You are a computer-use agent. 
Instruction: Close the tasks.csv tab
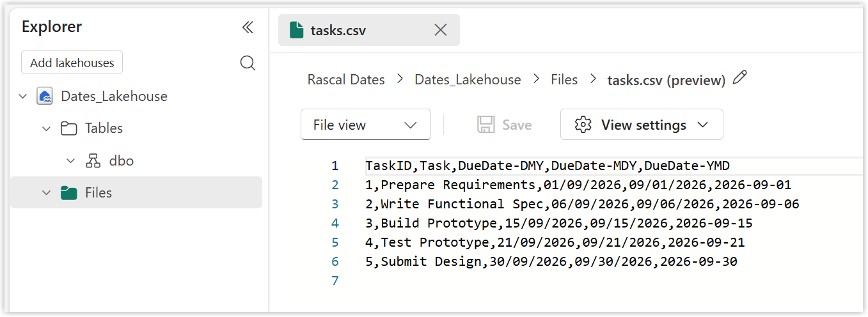click(x=441, y=29)
